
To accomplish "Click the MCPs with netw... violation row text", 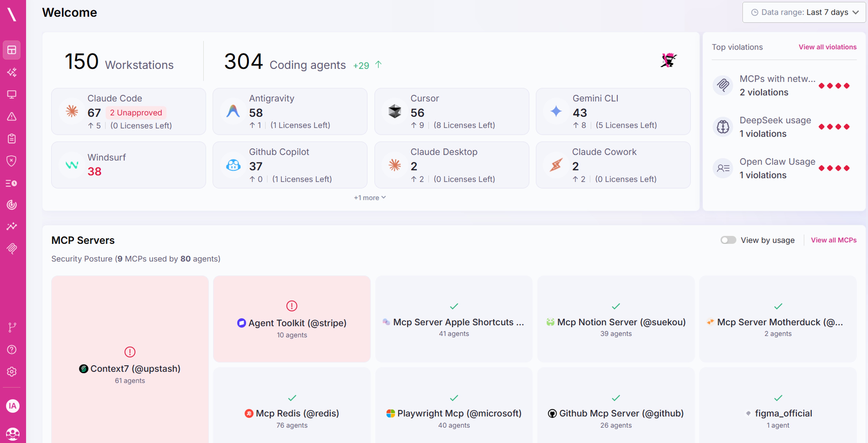I will (777, 79).
